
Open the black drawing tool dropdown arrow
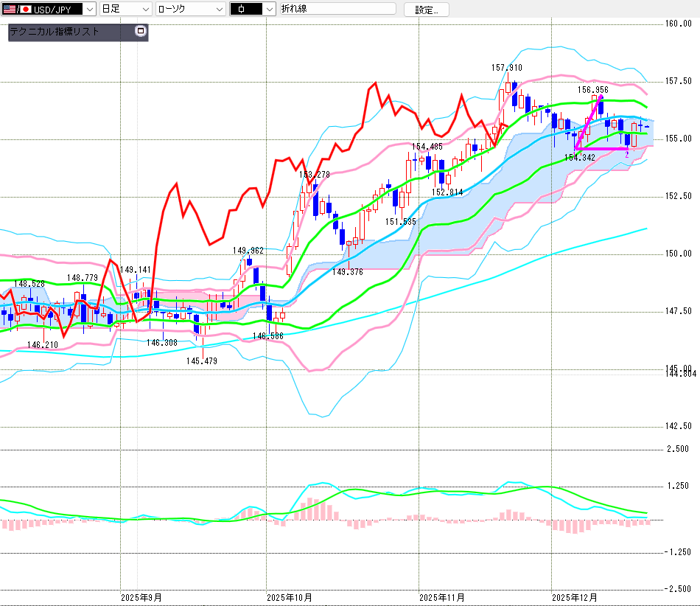click(269, 10)
